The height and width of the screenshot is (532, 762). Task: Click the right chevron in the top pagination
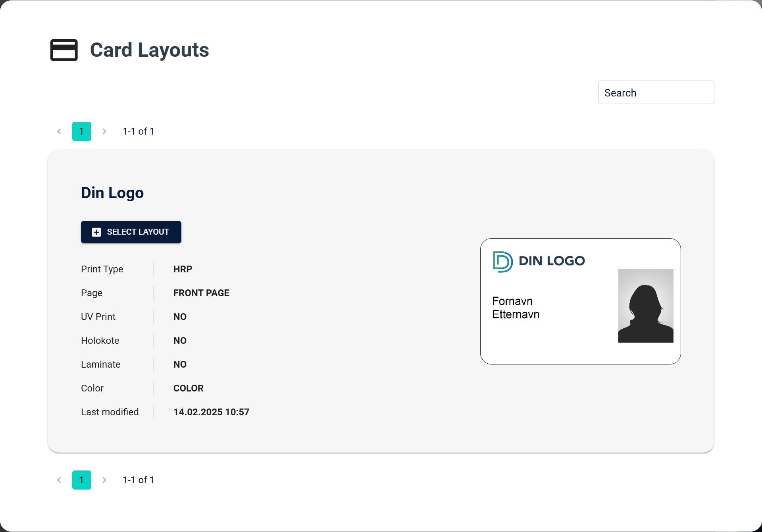[104, 131]
